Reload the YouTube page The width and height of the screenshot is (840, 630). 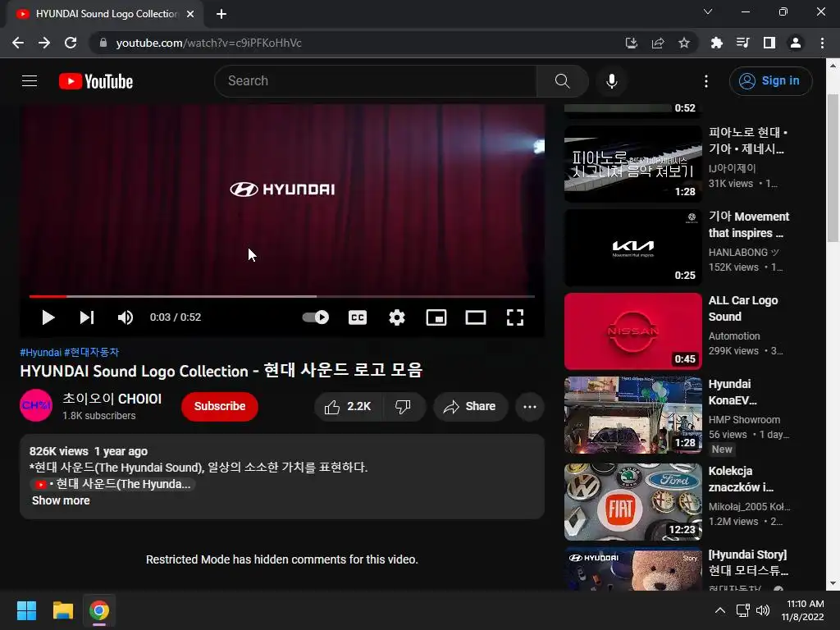point(71,43)
